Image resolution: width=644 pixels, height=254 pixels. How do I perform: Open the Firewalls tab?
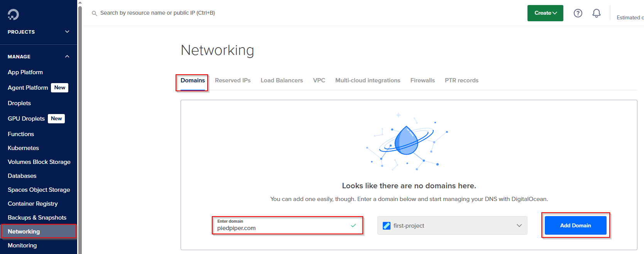click(423, 80)
